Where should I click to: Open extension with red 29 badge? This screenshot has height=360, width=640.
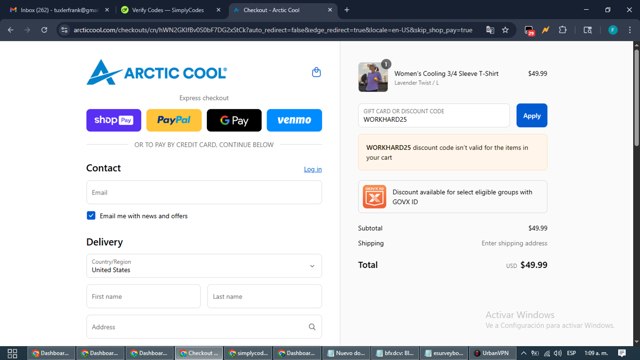point(529,30)
